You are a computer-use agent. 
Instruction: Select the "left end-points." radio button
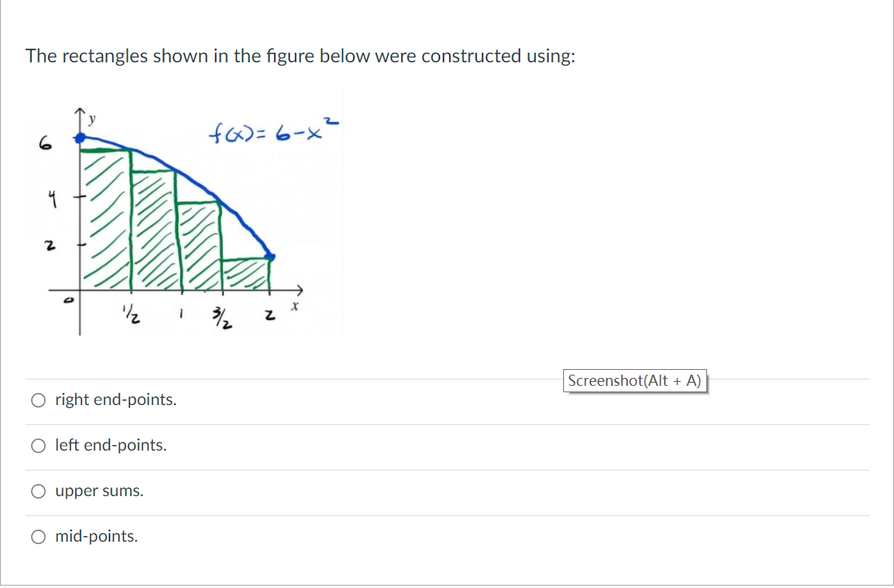38,445
